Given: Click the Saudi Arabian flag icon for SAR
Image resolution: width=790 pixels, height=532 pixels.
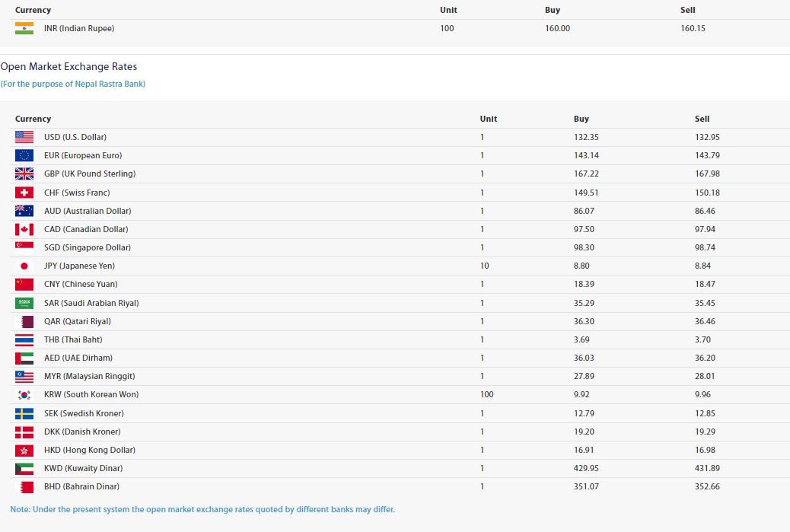Looking at the screenshot, I should (24, 303).
